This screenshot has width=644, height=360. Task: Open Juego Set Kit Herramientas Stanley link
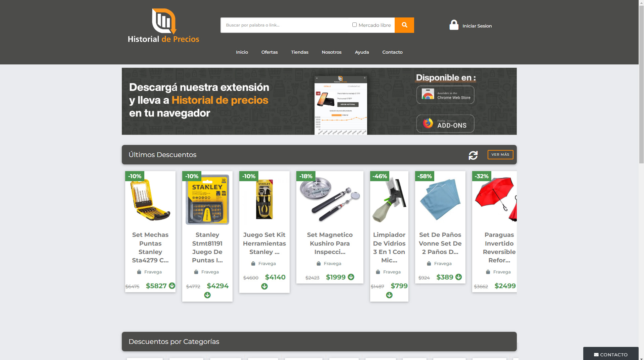pyautogui.click(x=264, y=243)
